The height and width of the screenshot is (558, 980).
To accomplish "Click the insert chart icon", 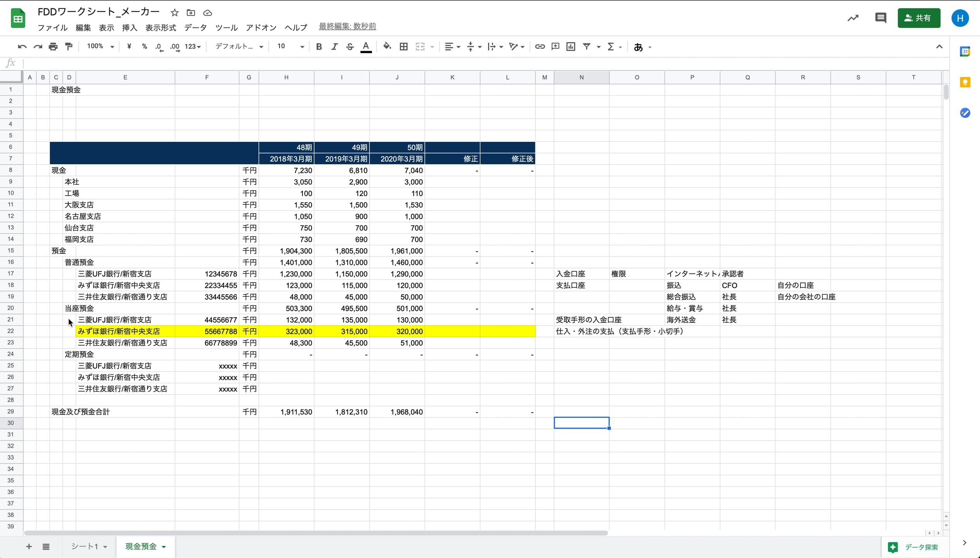I will tap(571, 47).
